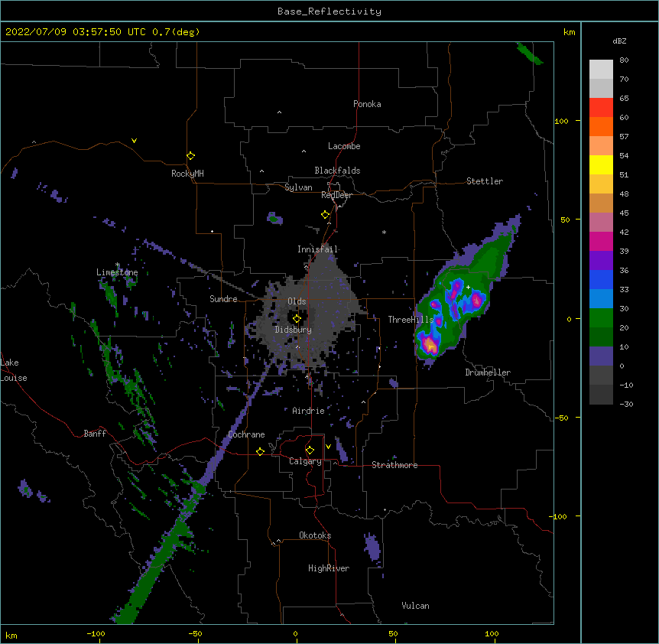Click the purple 10 dBZ legend swatch
Screen dimensions: 659x644
pyautogui.click(x=601, y=356)
